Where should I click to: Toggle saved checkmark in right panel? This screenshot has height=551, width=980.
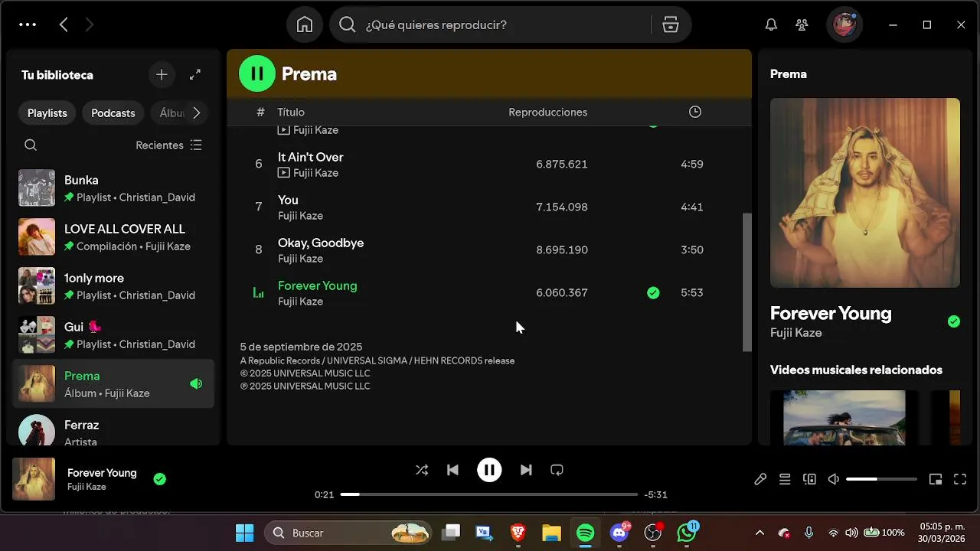[x=954, y=321]
